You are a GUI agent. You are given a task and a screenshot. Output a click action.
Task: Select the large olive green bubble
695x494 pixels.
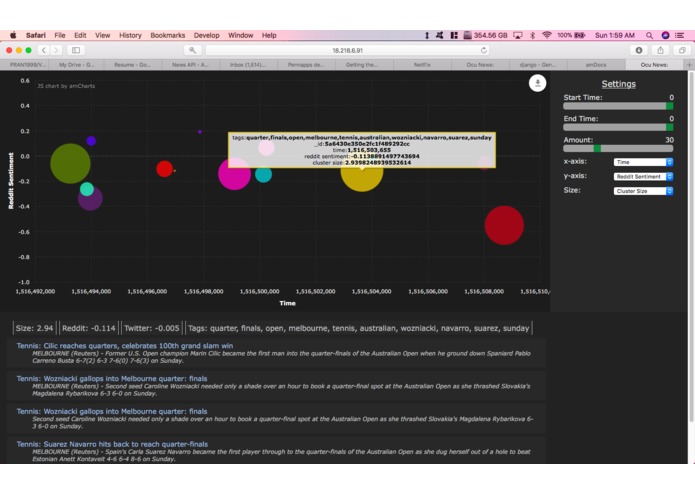pos(70,163)
